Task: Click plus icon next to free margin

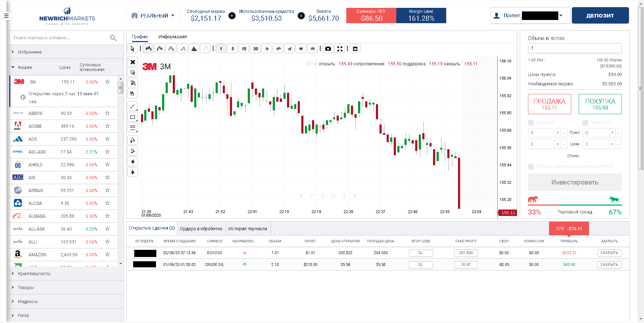Action: 232,16
